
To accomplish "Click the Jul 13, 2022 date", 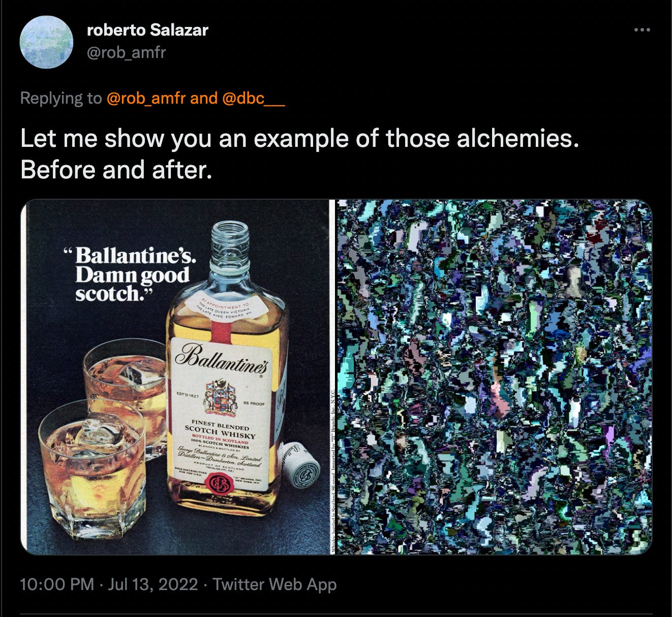I will tap(153, 584).
